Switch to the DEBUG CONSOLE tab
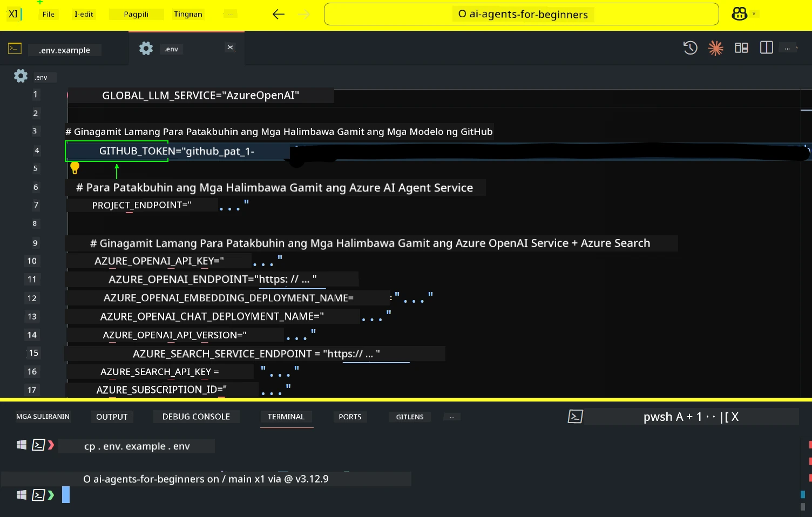Image resolution: width=812 pixels, height=517 pixels. (x=196, y=417)
